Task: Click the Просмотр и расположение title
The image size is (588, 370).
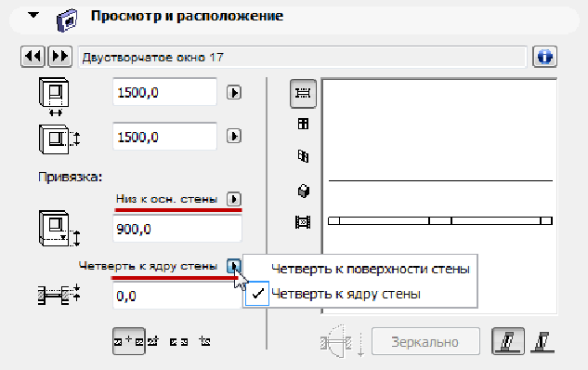Action: pos(187,16)
